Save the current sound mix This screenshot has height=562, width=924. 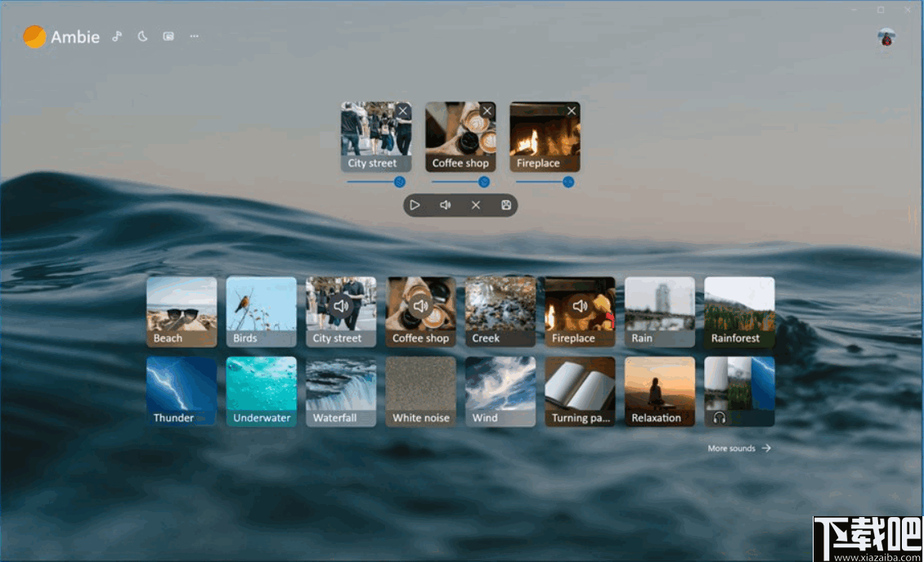pos(506,205)
